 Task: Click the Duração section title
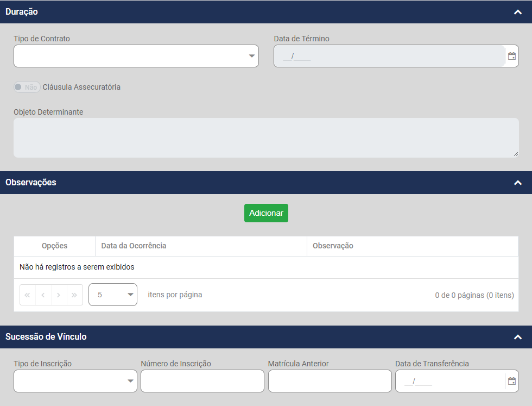click(21, 11)
